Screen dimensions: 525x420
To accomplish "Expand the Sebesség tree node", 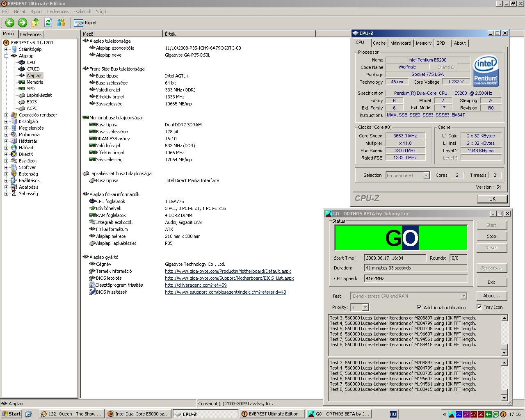I will (6, 194).
